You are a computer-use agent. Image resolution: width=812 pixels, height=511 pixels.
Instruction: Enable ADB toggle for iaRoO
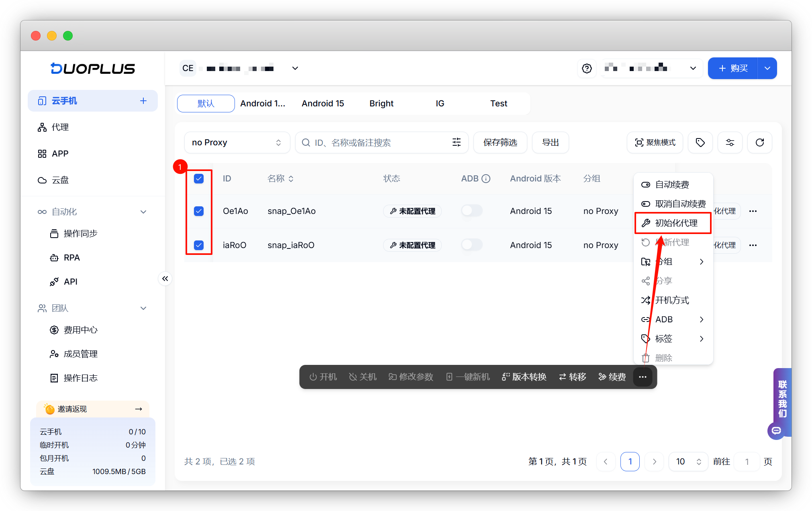click(x=471, y=245)
